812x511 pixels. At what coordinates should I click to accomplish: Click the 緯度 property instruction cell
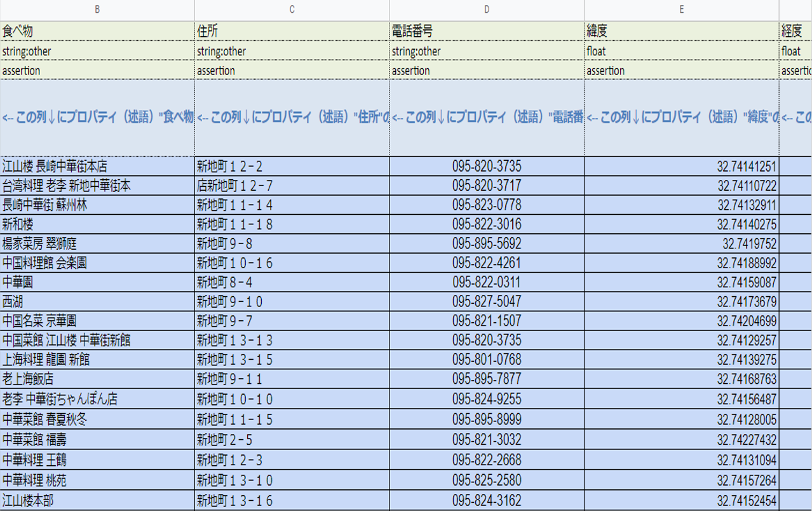click(x=681, y=118)
